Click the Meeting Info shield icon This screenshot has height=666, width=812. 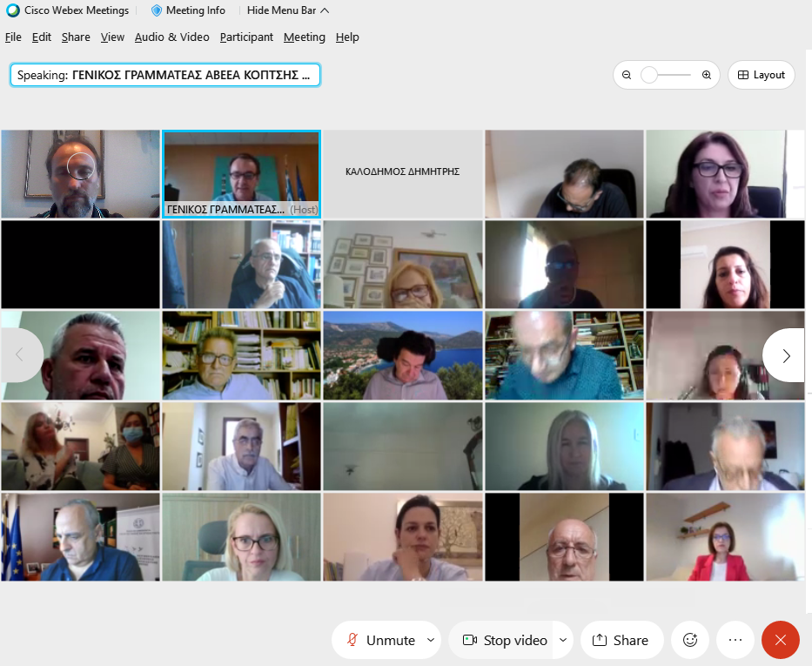point(157,10)
